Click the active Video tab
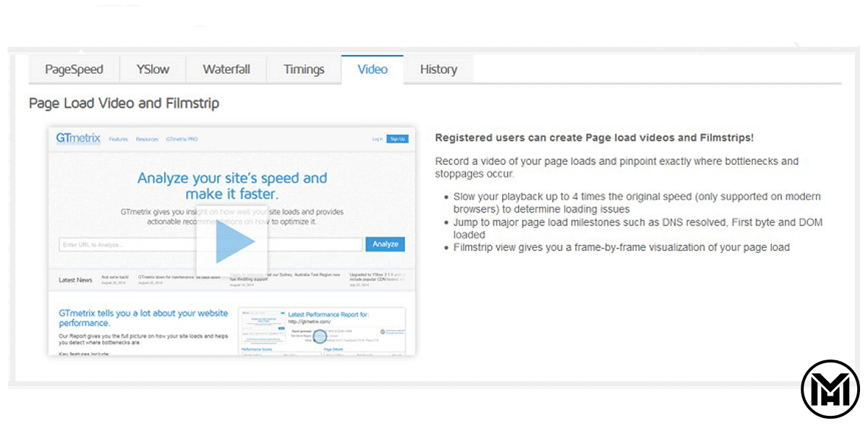 [x=373, y=69]
